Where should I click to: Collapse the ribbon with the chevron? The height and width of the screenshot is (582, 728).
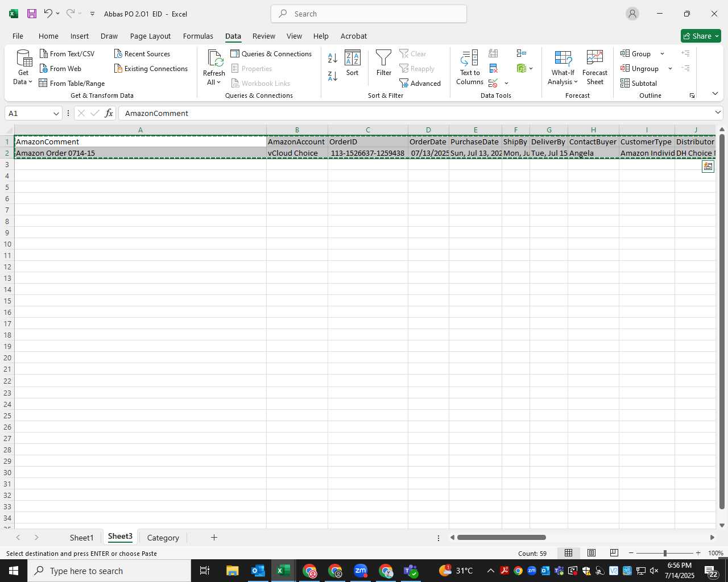(x=715, y=94)
